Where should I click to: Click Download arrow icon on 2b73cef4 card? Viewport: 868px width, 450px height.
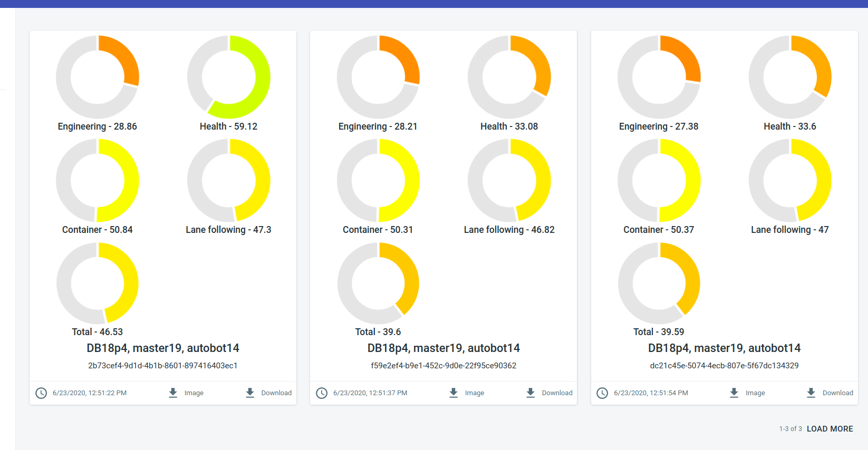pos(250,393)
